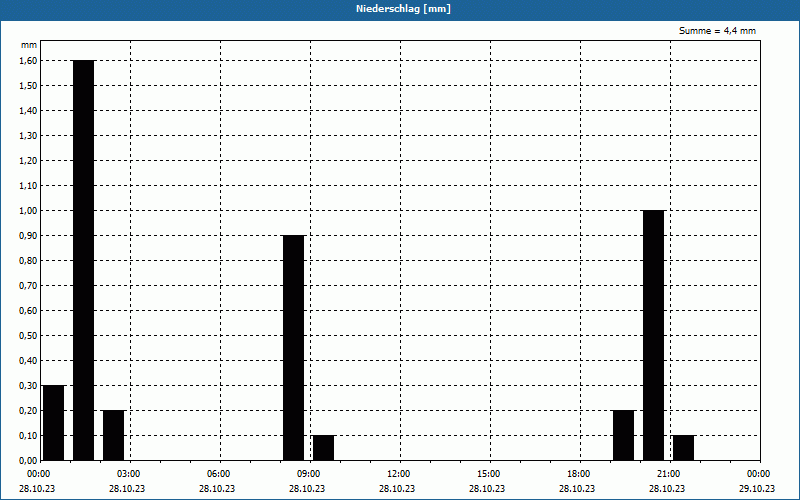The height and width of the screenshot is (500, 800).
Task: Click the Summe = 4,4 mm label
Action: click(x=717, y=31)
